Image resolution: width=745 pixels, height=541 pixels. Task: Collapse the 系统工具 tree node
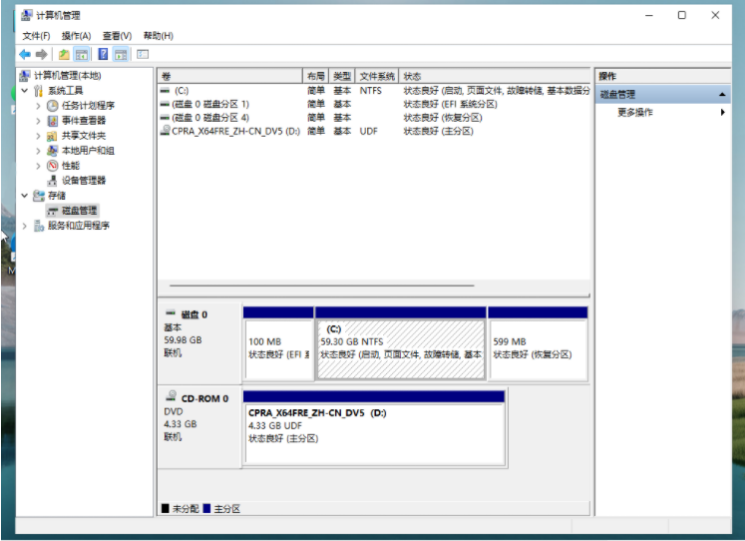(x=25, y=90)
